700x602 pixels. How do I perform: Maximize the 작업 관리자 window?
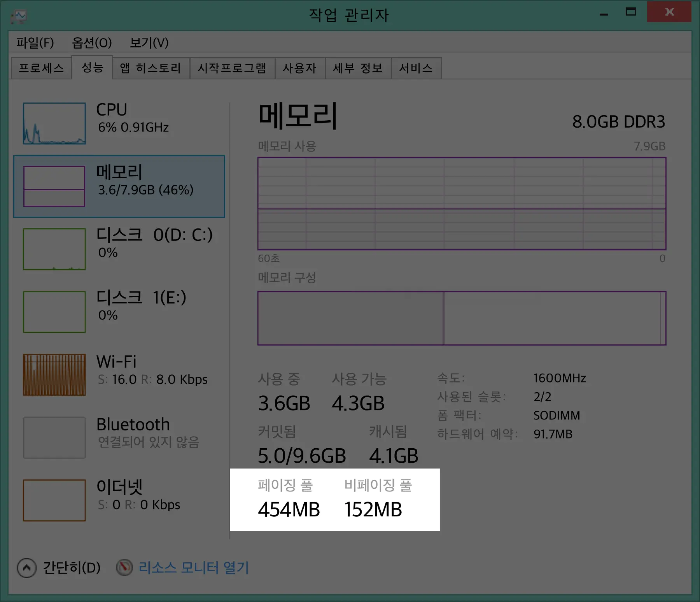coord(631,12)
